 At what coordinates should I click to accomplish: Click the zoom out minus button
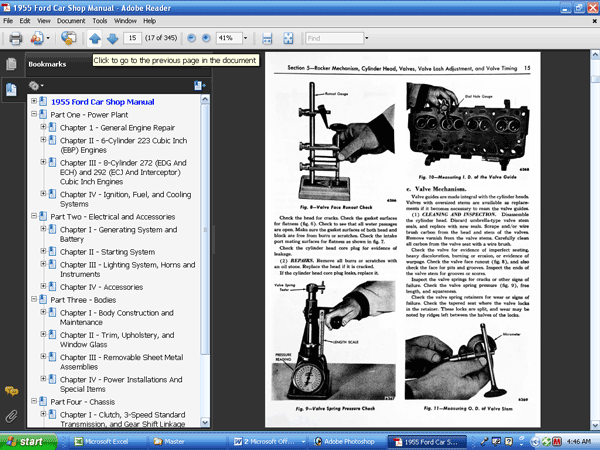click(192, 38)
